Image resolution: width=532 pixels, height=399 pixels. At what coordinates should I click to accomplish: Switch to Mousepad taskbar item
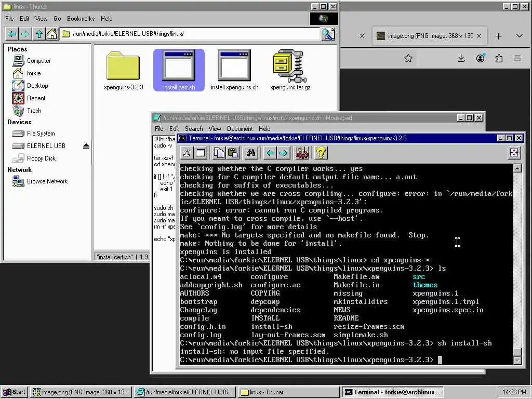click(184, 392)
